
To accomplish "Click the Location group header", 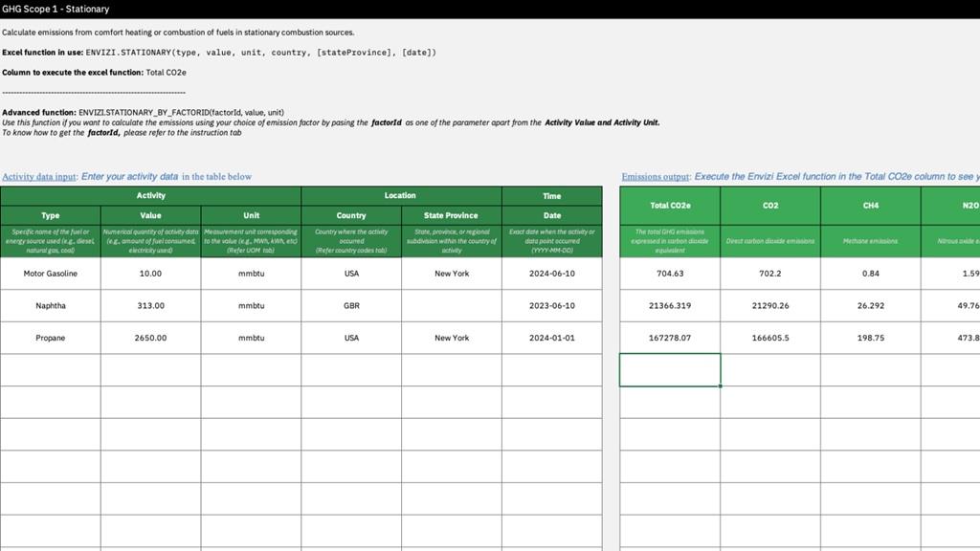I will tap(401, 196).
